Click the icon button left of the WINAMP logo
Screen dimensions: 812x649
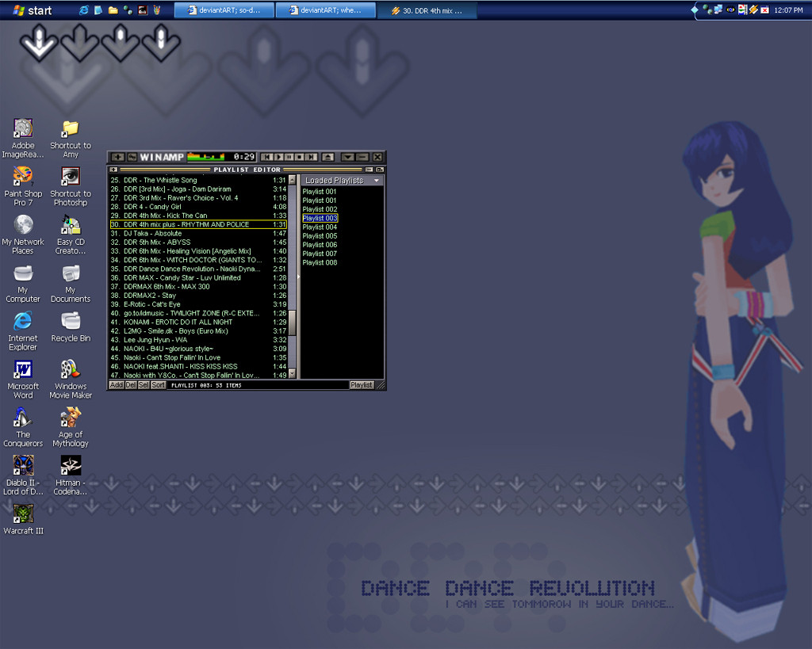pyautogui.click(x=132, y=157)
